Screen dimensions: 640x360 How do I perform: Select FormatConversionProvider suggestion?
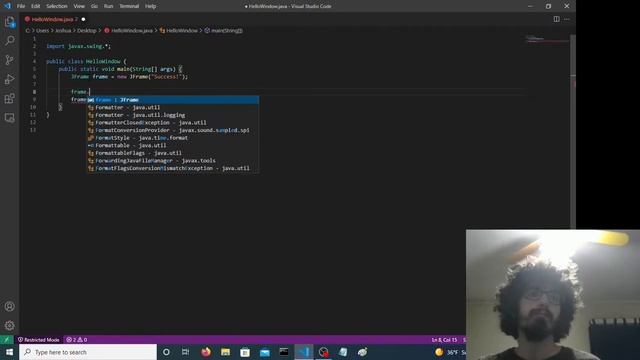point(173,130)
